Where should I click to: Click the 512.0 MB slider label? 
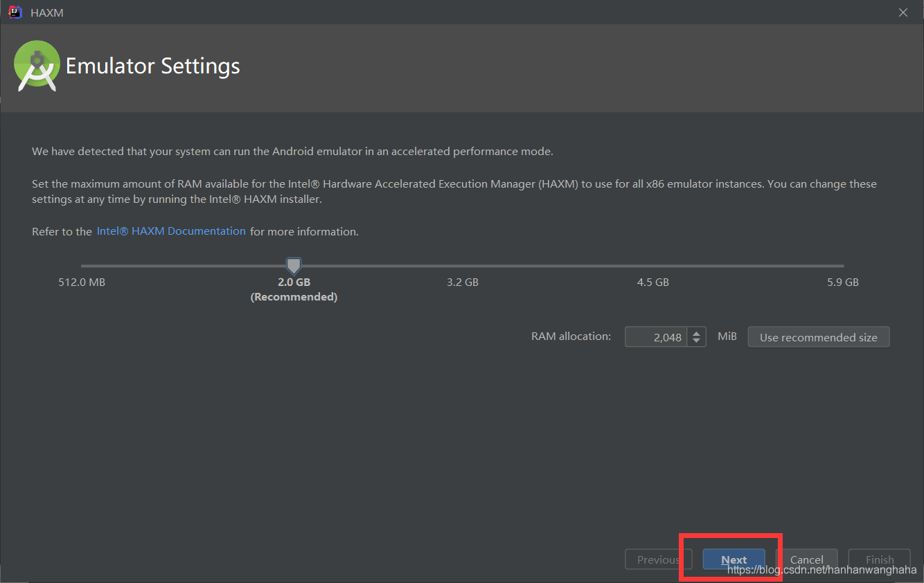tap(82, 282)
